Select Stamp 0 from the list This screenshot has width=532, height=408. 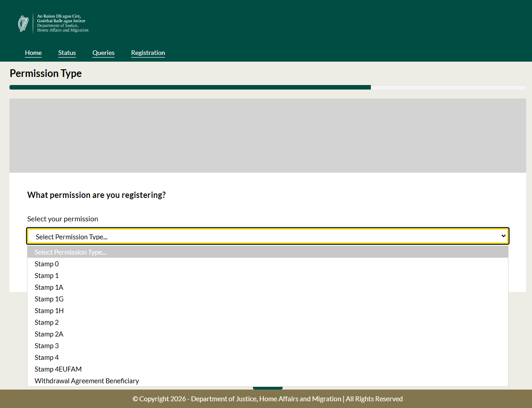(x=268, y=264)
